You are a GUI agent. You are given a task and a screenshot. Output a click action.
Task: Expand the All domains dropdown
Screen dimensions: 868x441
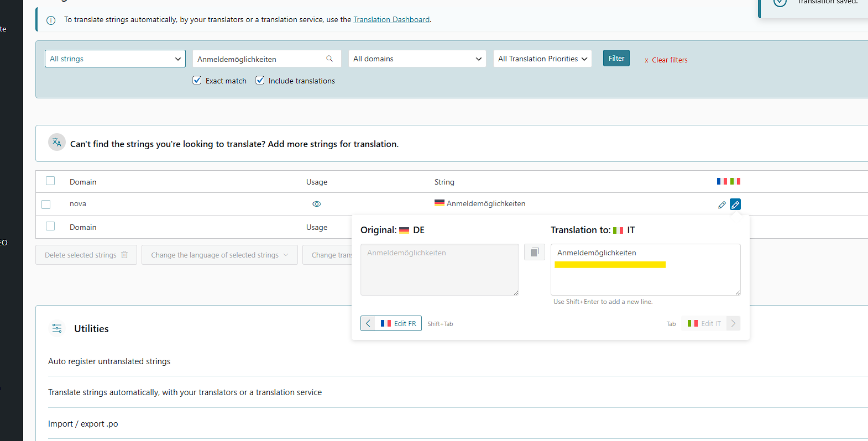[x=417, y=59]
